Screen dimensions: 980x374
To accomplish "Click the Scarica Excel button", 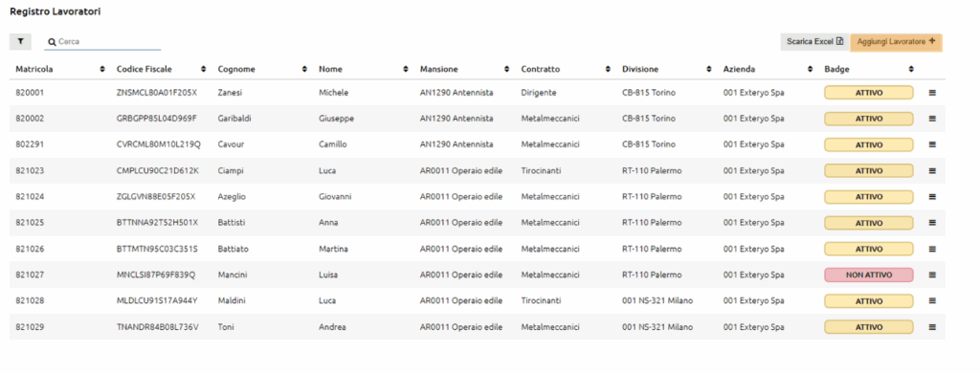I will pos(815,42).
